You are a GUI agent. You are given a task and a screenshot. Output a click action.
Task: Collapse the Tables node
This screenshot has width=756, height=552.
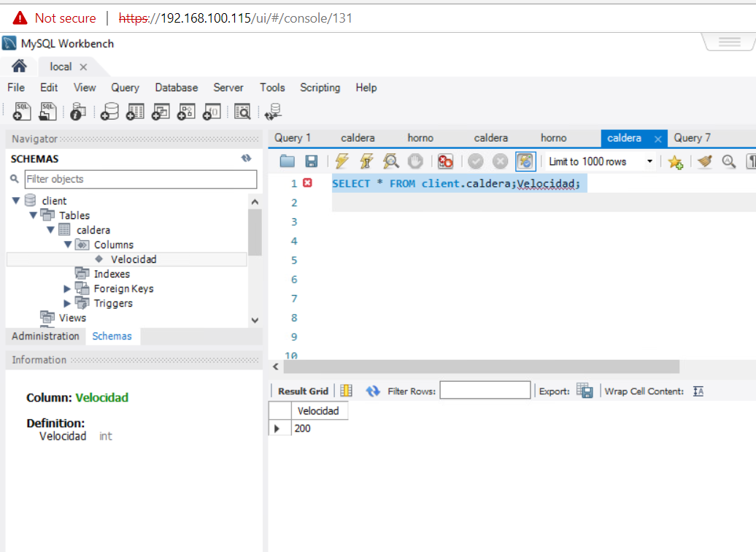(x=34, y=215)
